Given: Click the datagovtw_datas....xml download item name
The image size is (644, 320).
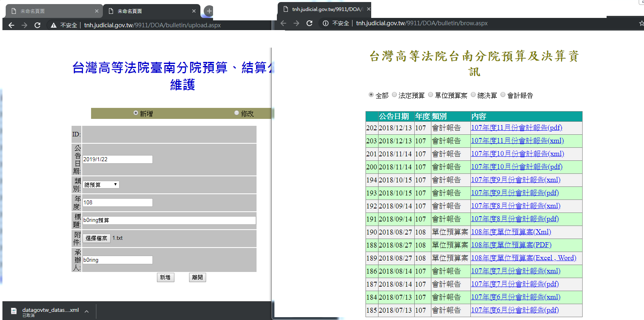Looking at the screenshot, I should click(50, 310).
